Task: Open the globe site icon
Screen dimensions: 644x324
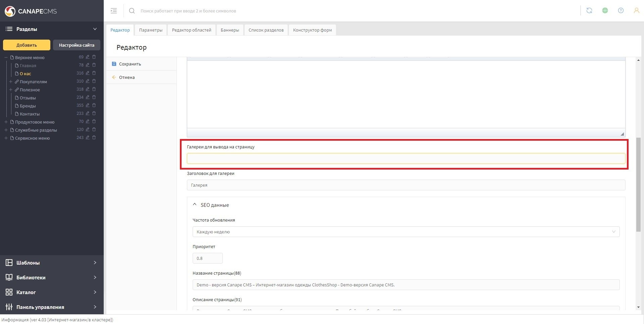Action: [605, 11]
